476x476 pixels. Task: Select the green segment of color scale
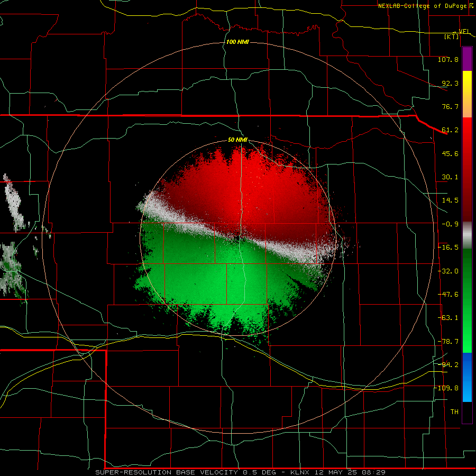467,300
